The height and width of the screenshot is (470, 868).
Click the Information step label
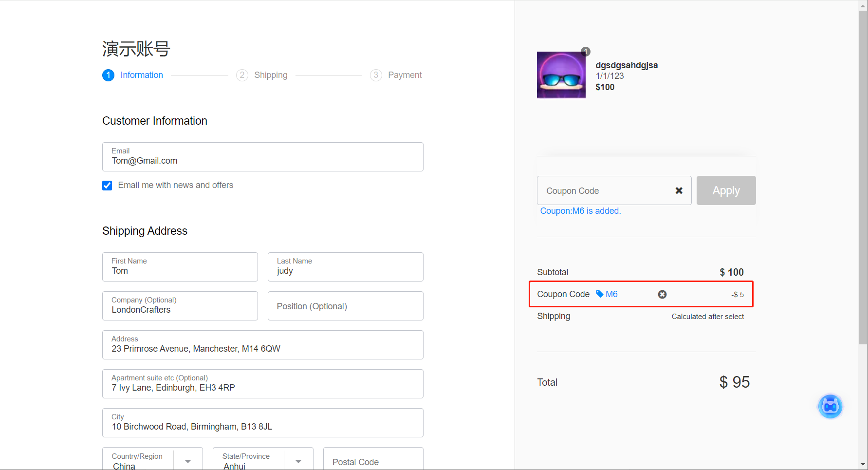142,75
